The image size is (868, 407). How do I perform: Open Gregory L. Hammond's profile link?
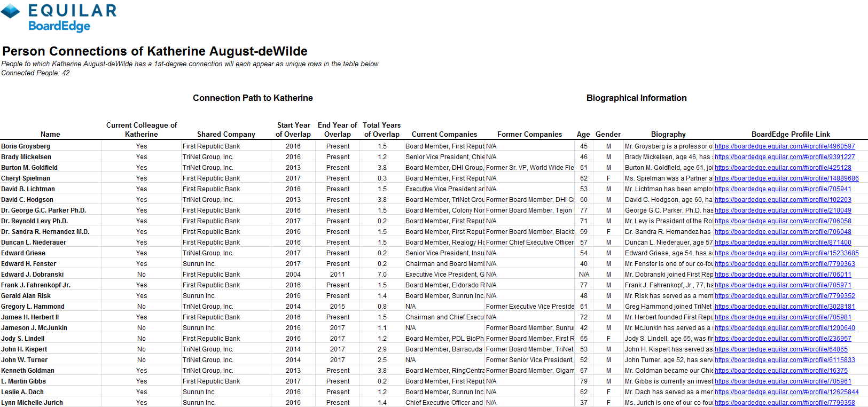point(785,307)
